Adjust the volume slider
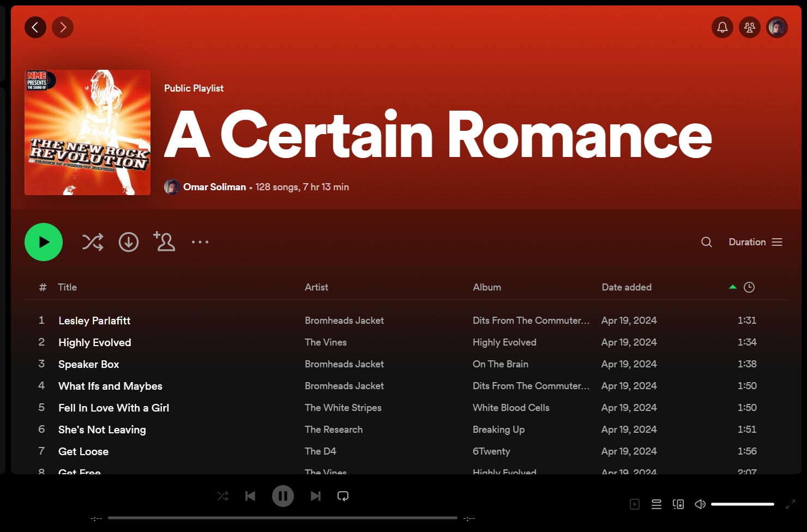This screenshot has height=532, width=807. (x=743, y=504)
